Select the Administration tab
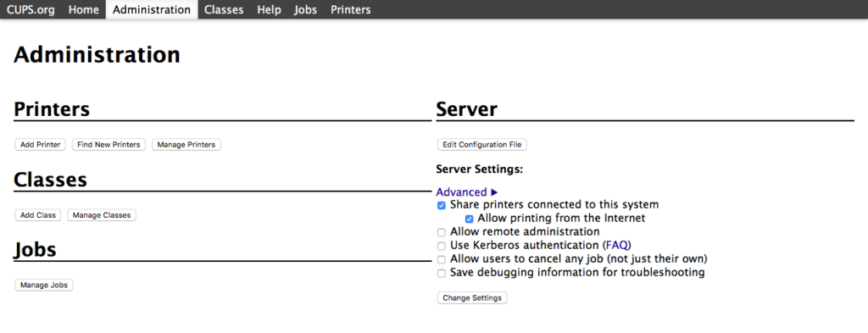 [x=152, y=9]
